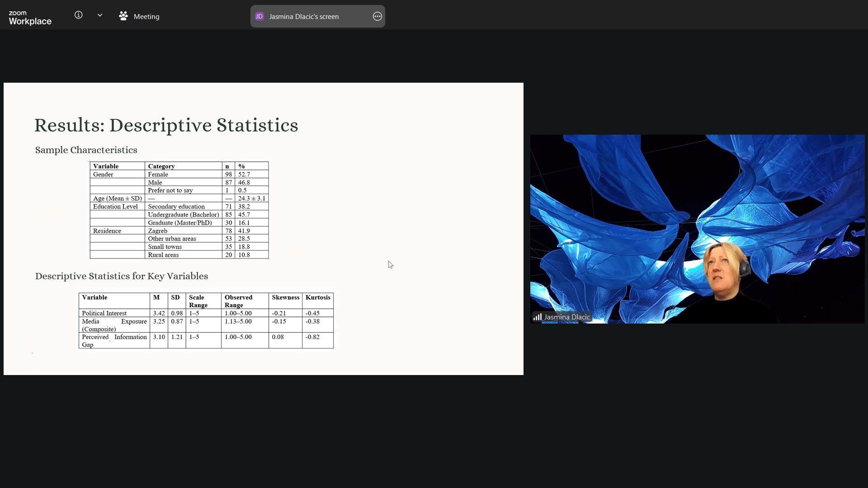Click the Perceived Information Gap row

(x=114, y=341)
